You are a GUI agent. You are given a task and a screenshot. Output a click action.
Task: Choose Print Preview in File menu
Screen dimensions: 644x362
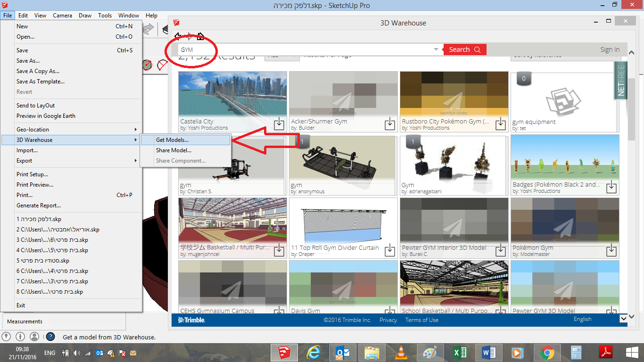[72, 185]
